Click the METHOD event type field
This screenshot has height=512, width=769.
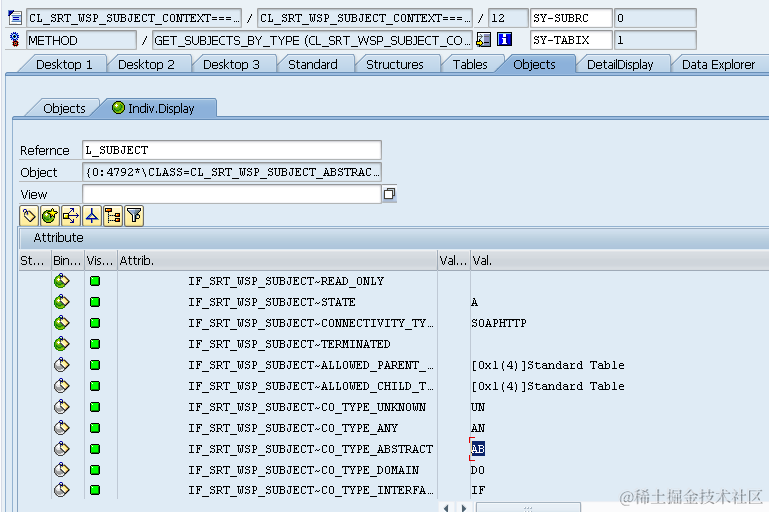(x=81, y=40)
